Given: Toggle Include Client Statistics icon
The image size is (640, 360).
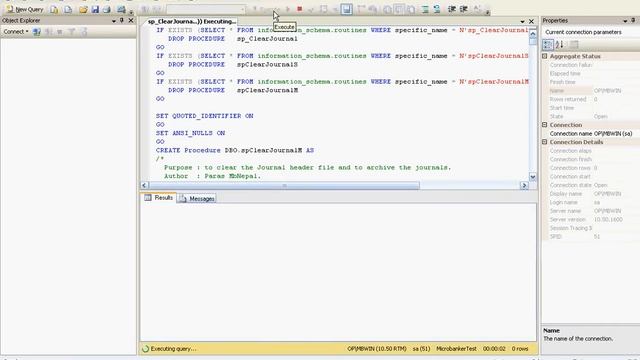Looking at the screenshot, I should (x=373, y=9).
